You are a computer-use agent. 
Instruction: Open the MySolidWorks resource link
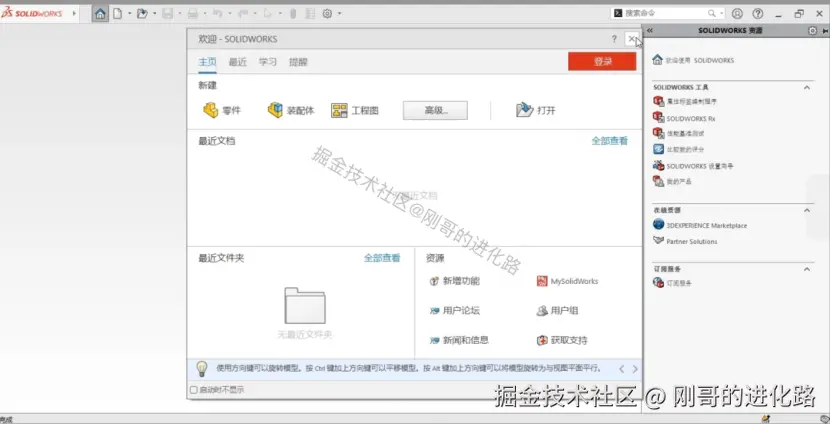coord(567,281)
